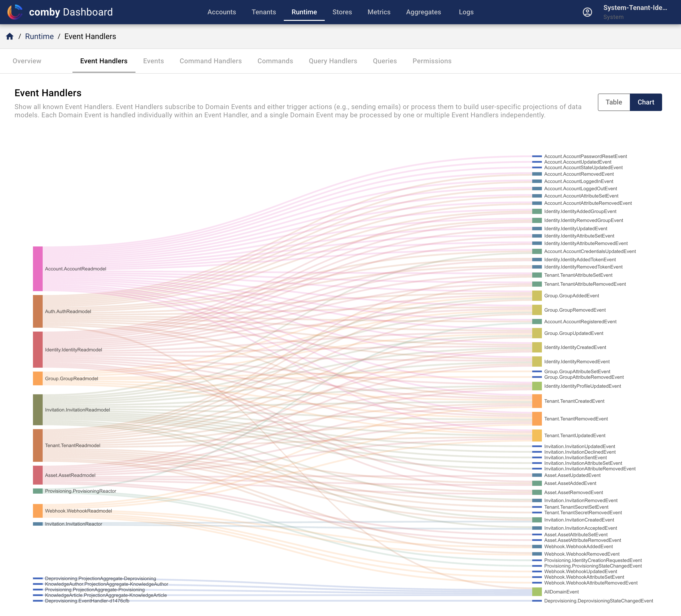Navigate to the Accounts section
Screen dimensions: 681x616
(222, 12)
